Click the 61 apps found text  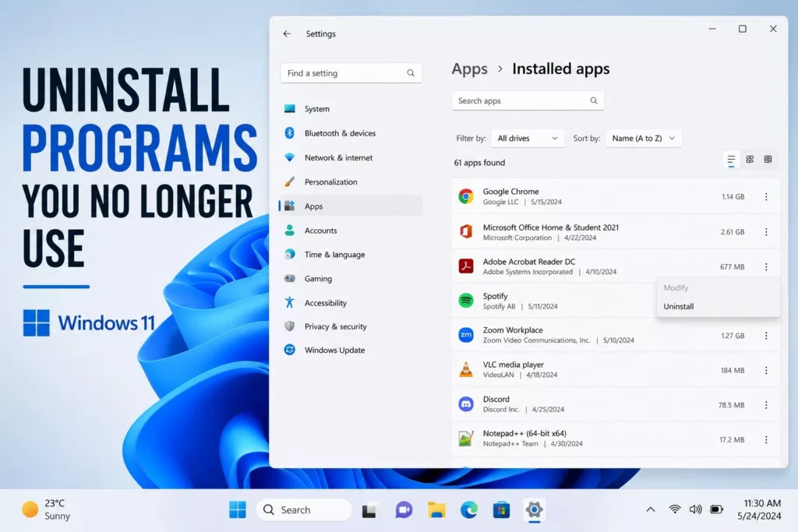pos(479,163)
